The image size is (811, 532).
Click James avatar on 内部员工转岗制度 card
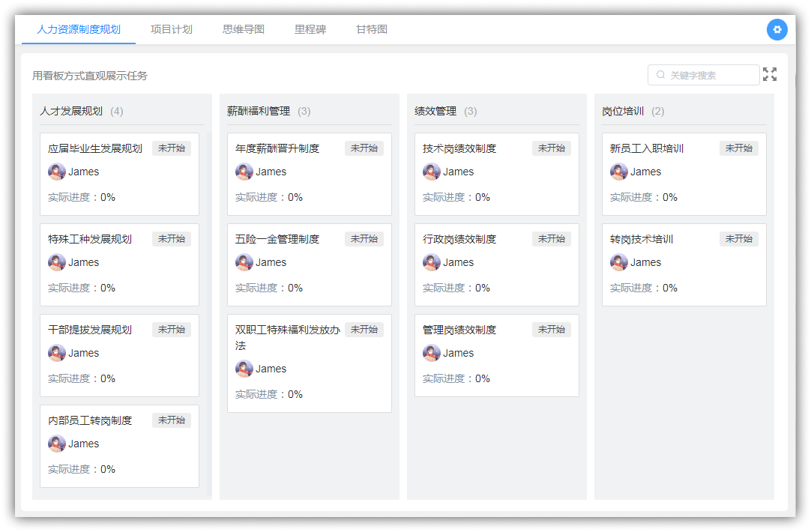tap(57, 444)
